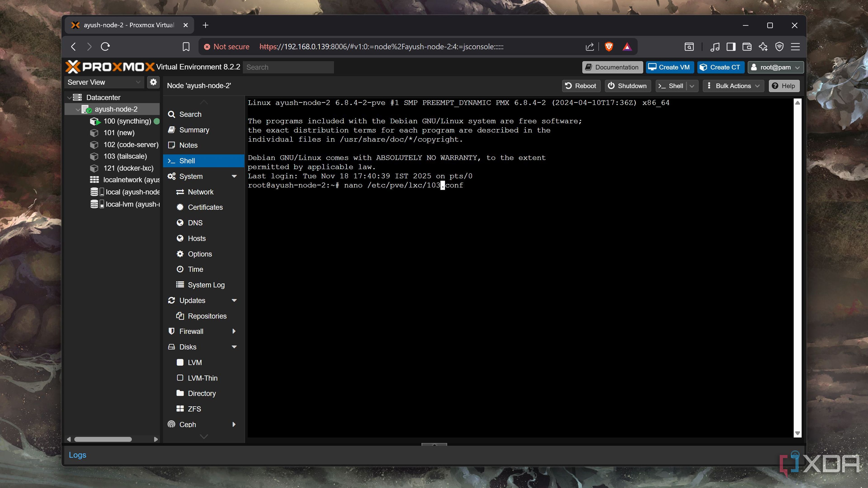The width and height of the screenshot is (868, 488).
Task: Open the LVM disks page
Action: tap(203, 362)
